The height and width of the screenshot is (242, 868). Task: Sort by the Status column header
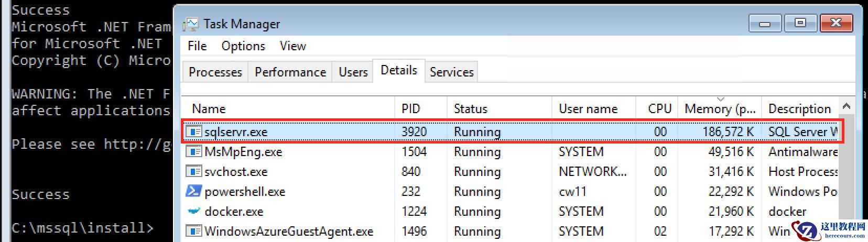(500, 108)
